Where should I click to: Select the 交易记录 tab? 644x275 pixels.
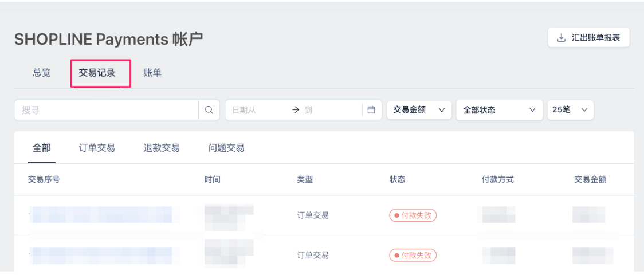click(97, 73)
